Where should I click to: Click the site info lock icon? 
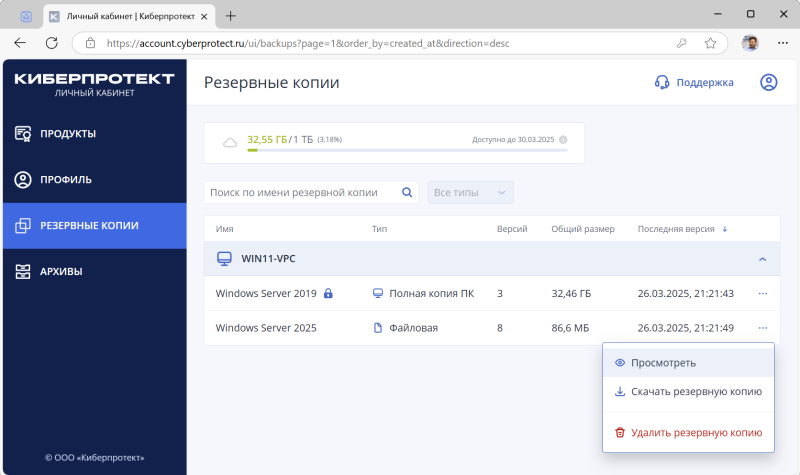(90, 43)
